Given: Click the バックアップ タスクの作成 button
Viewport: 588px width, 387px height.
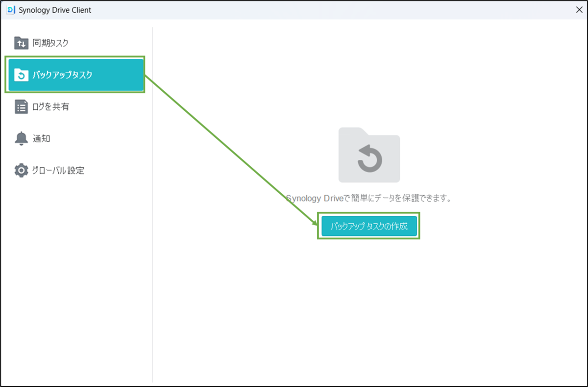Looking at the screenshot, I should click(x=369, y=227).
